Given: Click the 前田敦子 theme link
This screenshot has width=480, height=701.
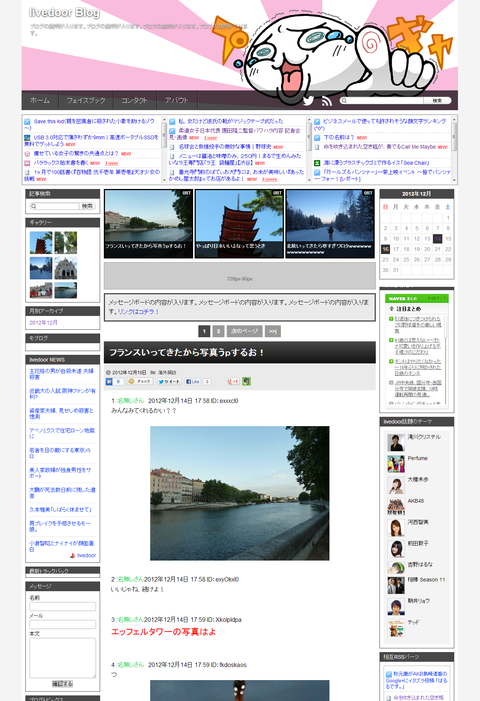Looking at the screenshot, I should pos(418,543).
